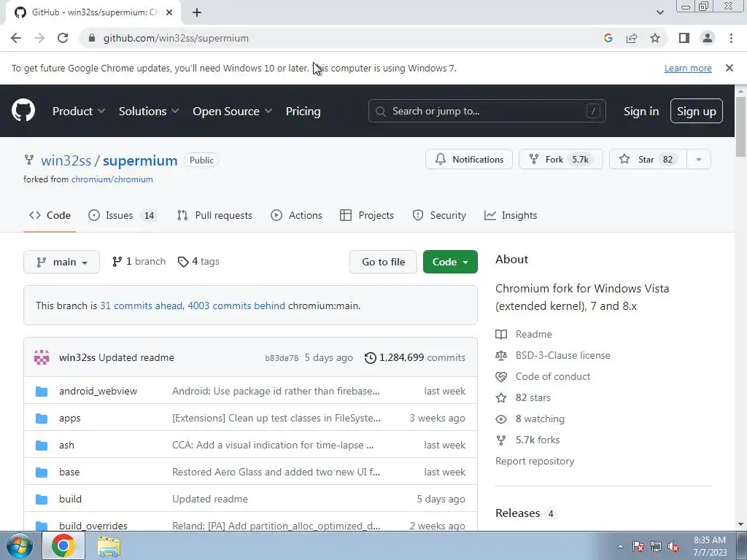Viewport: 747px width, 560px height.
Task: Open the Learn more link
Action: click(x=688, y=68)
